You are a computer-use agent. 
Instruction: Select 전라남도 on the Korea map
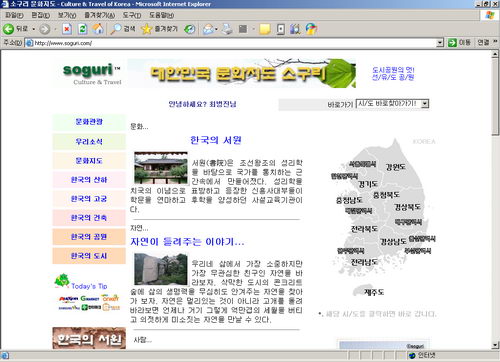click(364, 262)
